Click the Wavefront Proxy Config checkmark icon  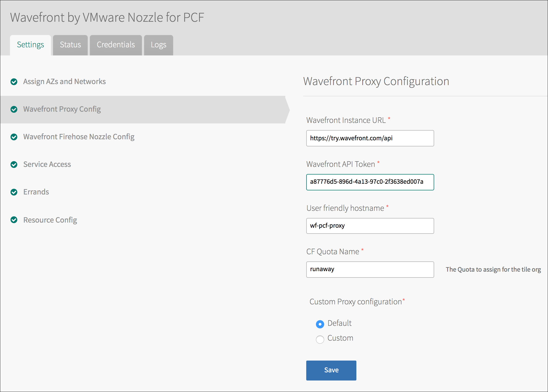(15, 109)
